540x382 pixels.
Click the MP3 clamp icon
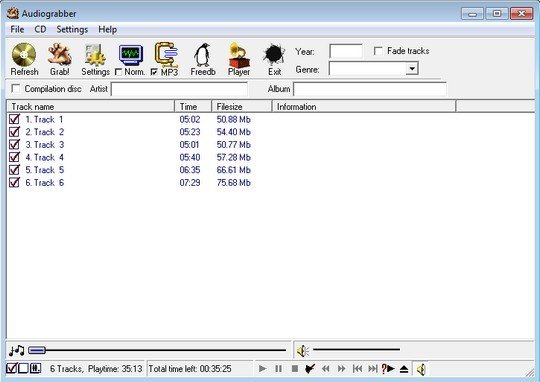166,54
